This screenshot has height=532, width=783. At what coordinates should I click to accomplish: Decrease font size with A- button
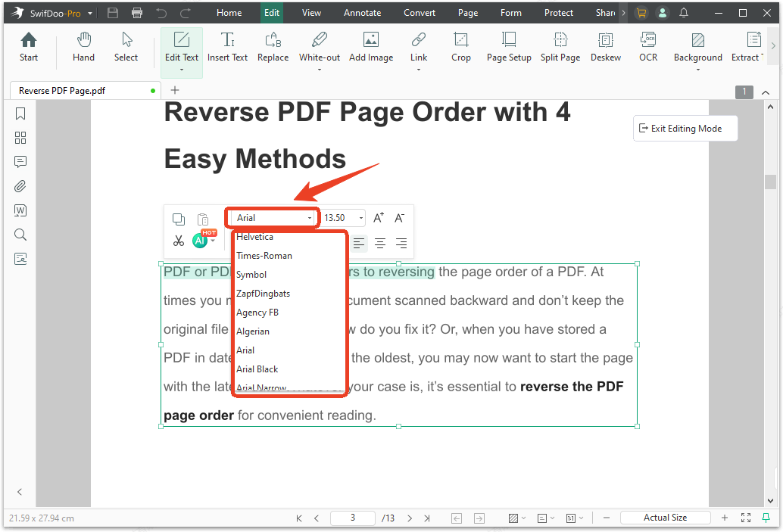(x=400, y=218)
